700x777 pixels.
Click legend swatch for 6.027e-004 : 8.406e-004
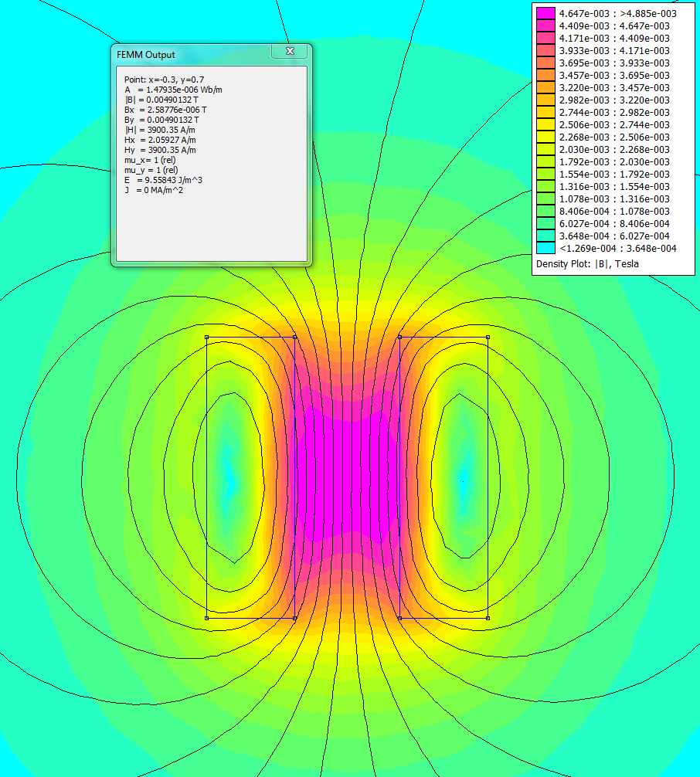tap(545, 223)
